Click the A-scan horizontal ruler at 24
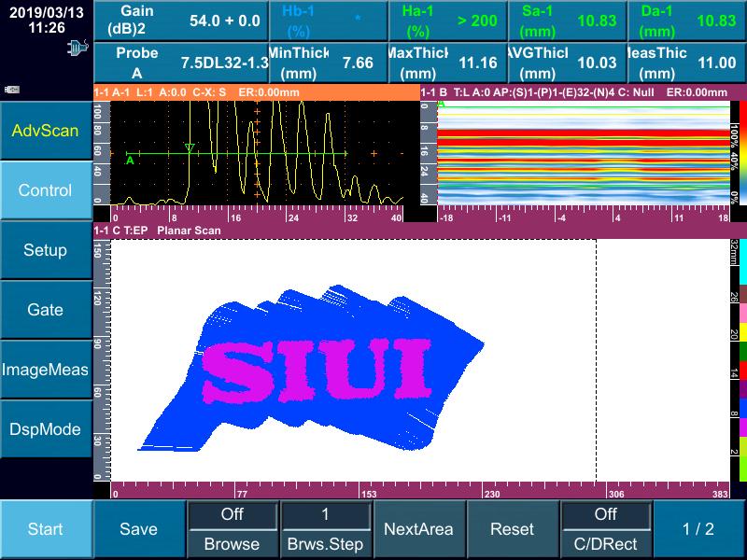The height and width of the screenshot is (560, 747). (293, 218)
